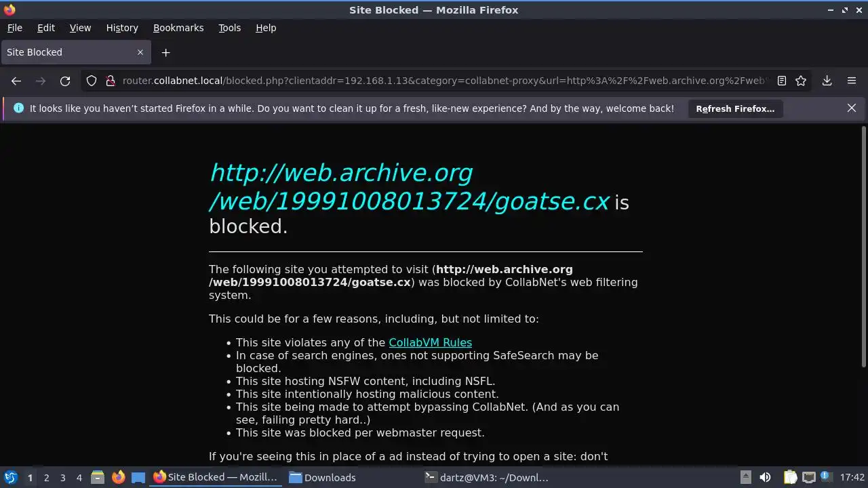This screenshot has height=488, width=868.
Task: Click 'This site intentionally hosting malicious content.'
Action: [367, 394]
